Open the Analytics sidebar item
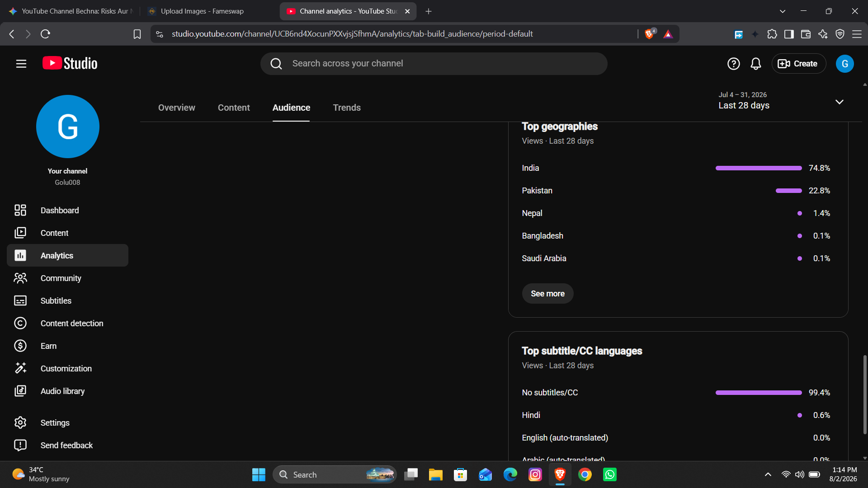The width and height of the screenshot is (868, 488). tap(68, 255)
